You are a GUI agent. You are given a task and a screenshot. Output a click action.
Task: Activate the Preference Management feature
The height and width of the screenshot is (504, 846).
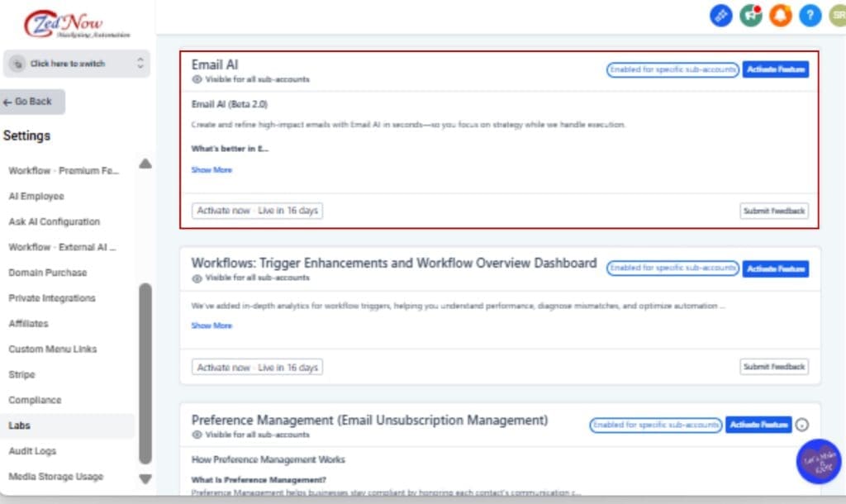coord(758,424)
